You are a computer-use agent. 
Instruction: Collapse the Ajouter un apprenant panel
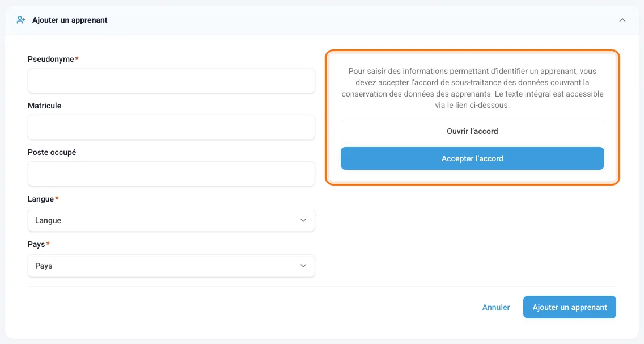click(622, 20)
